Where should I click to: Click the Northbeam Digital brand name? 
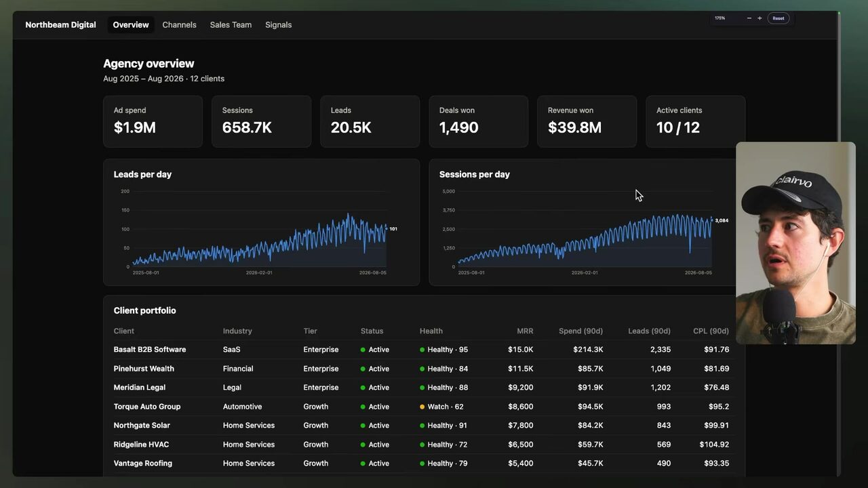coord(61,25)
